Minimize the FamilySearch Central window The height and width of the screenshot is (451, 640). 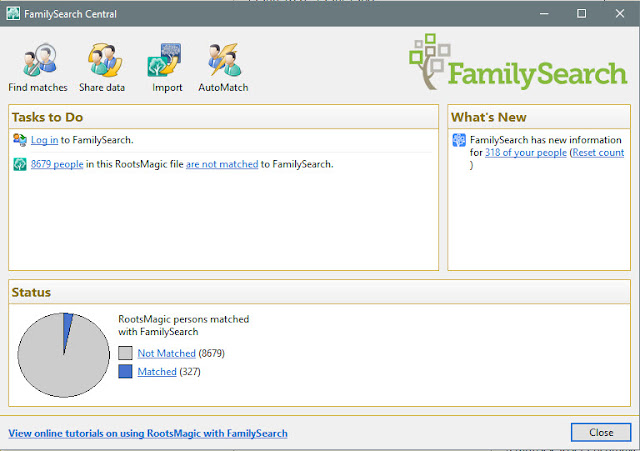click(x=544, y=13)
